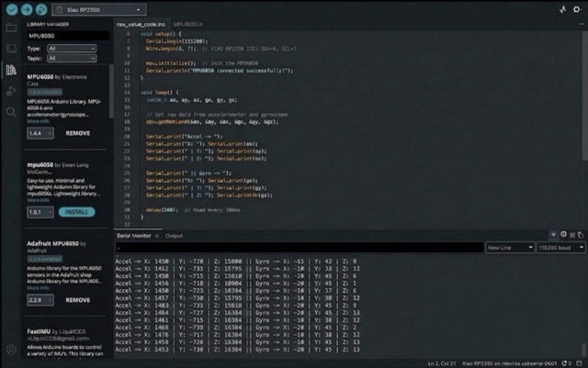Open More info link for mpu6050 Ewan Long
The width and height of the screenshot is (588, 368).
38,200
